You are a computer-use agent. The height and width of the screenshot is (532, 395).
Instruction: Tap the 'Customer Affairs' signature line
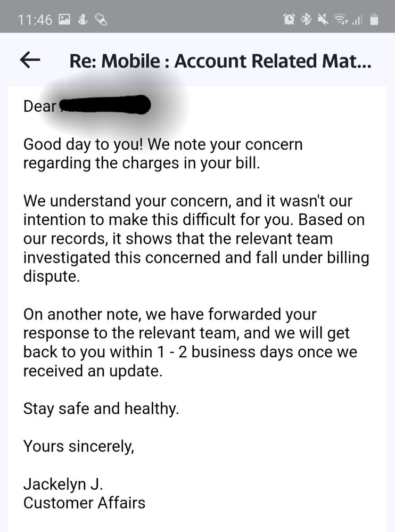[84, 503]
